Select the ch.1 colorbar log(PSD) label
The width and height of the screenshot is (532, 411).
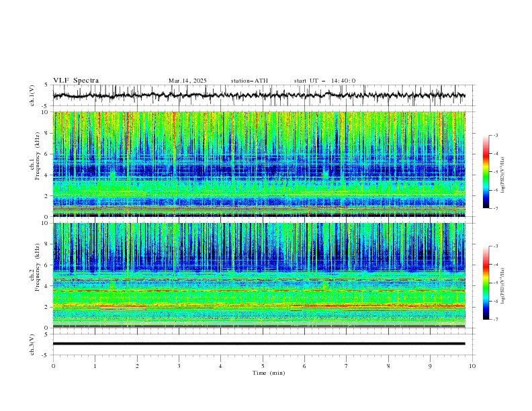(x=503, y=175)
